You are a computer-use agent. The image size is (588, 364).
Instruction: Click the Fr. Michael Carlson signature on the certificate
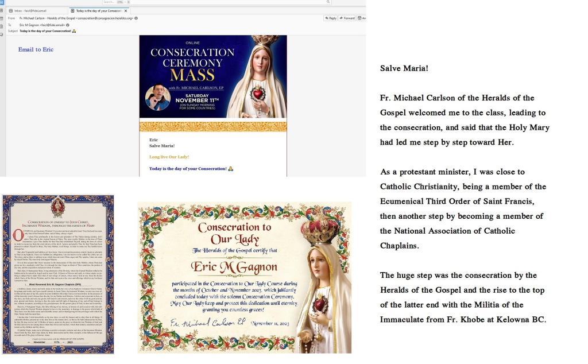[208, 323]
